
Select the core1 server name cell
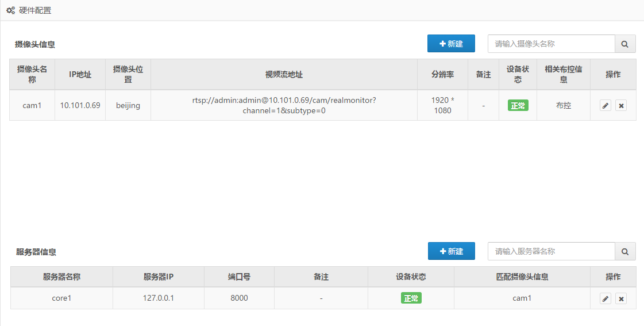click(x=61, y=298)
